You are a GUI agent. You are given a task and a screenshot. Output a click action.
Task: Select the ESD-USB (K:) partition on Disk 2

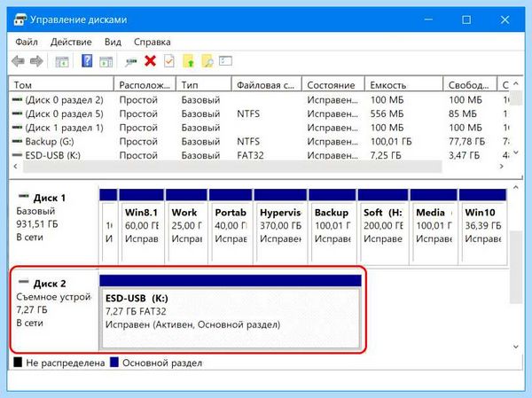coord(231,311)
